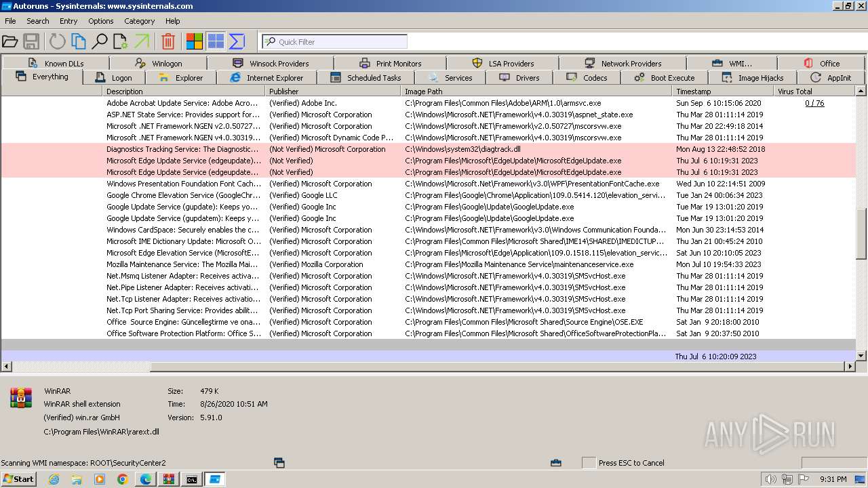Switch to the Logon tab
This screenshot has width=868, height=488.
click(x=114, y=78)
